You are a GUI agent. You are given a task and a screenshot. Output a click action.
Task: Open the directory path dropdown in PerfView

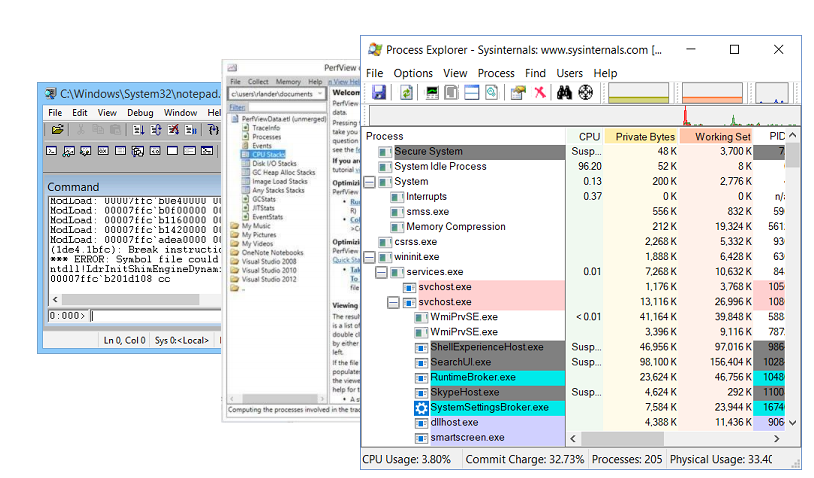click(x=320, y=93)
